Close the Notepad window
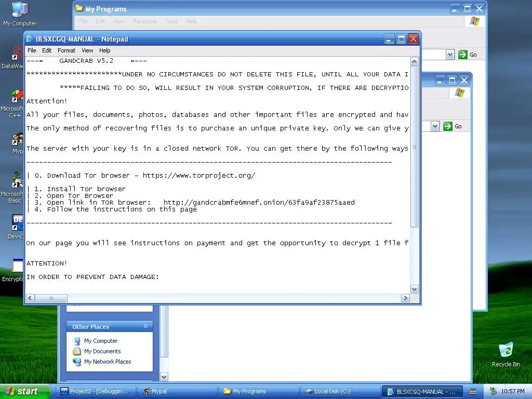532x399 pixels. point(413,39)
